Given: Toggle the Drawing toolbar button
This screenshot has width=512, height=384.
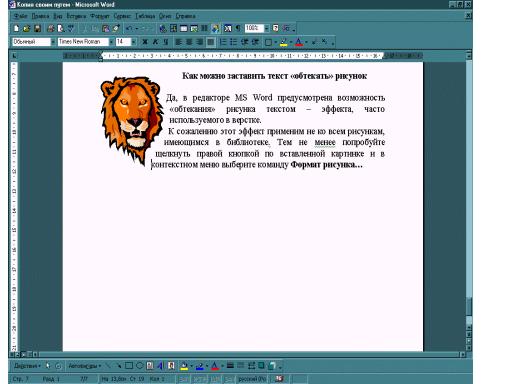Looking at the screenshot, I should click(x=215, y=28).
